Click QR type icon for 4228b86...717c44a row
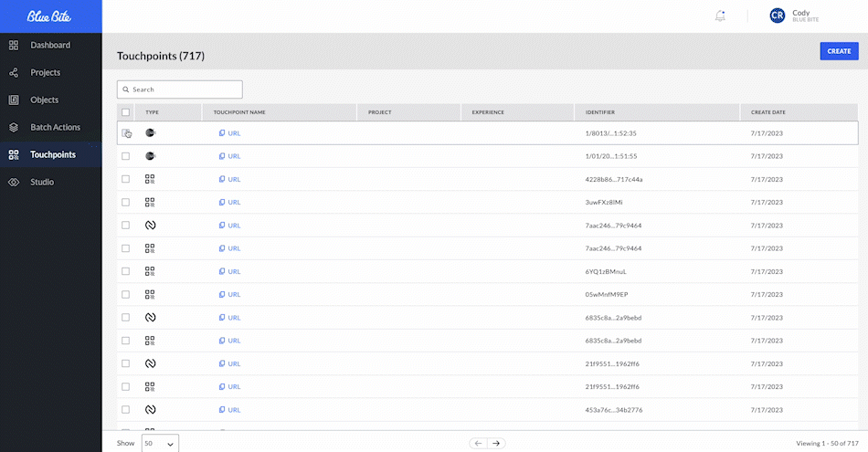Viewport: 868px width, 452px height. pyautogui.click(x=150, y=179)
